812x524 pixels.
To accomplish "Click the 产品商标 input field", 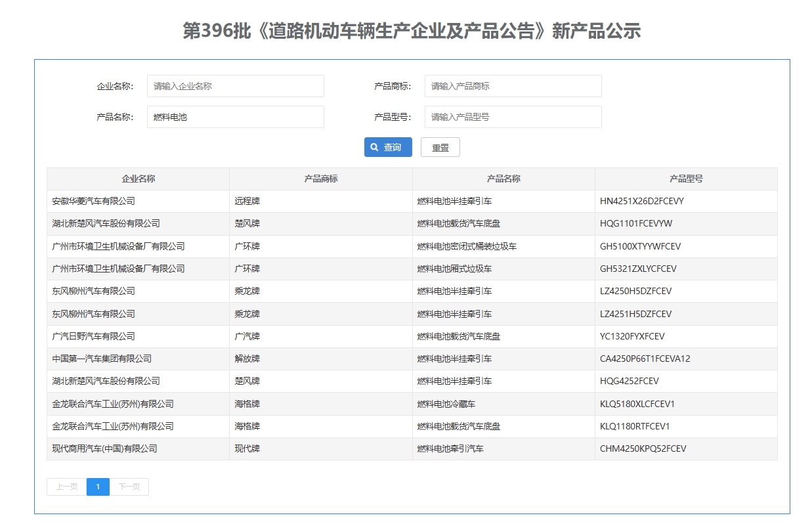I will coord(513,86).
